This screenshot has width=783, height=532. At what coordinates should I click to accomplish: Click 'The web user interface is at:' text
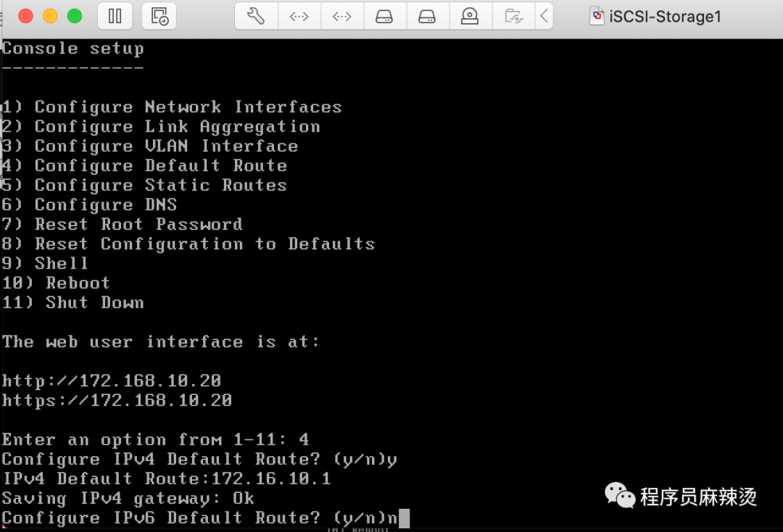[x=161, y=342]
